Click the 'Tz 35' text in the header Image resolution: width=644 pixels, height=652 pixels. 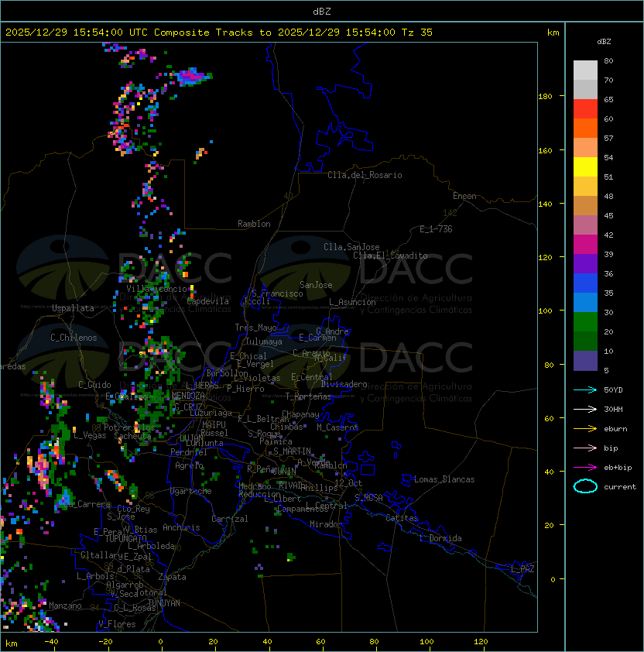pyautogui.click(x=417, y=33)
